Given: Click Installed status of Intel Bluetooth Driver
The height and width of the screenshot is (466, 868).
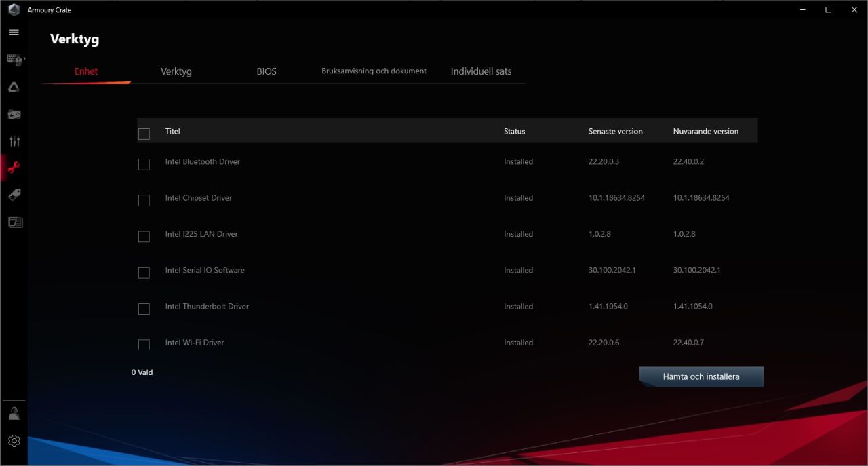Looking at the screenshot, I should click(518, 161).
